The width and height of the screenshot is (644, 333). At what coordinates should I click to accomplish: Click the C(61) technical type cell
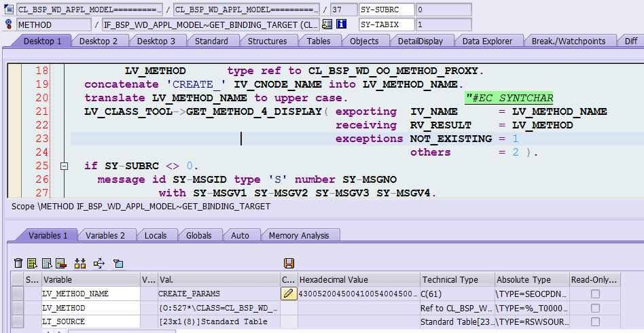point(458,294)
